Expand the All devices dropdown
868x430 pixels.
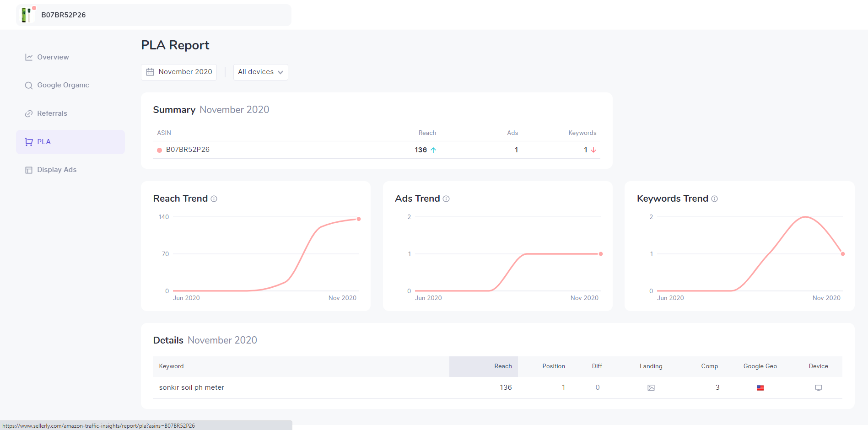[261, 72]
